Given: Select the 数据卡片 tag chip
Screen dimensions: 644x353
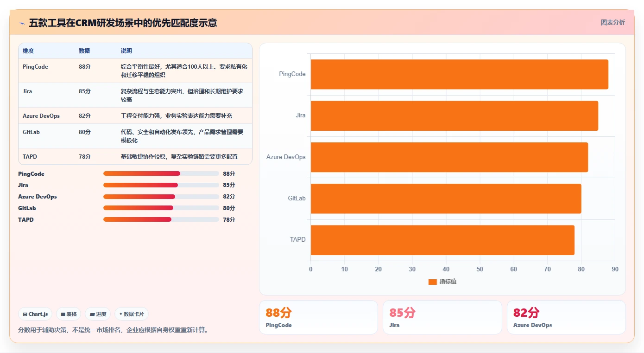Looking at the screenshot, I should [x=132, y=314].
